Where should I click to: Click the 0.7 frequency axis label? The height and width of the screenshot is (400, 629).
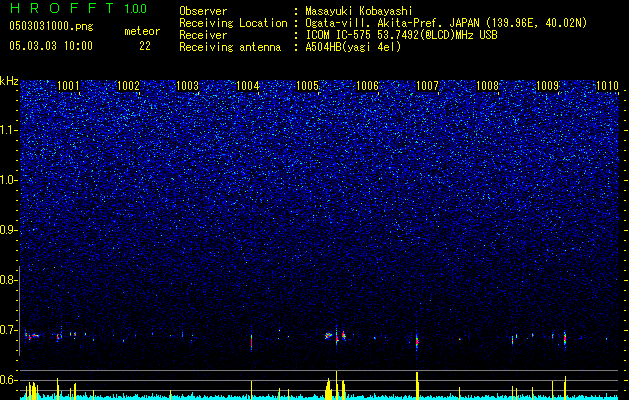pyautogui.click(x=9, y=330)
